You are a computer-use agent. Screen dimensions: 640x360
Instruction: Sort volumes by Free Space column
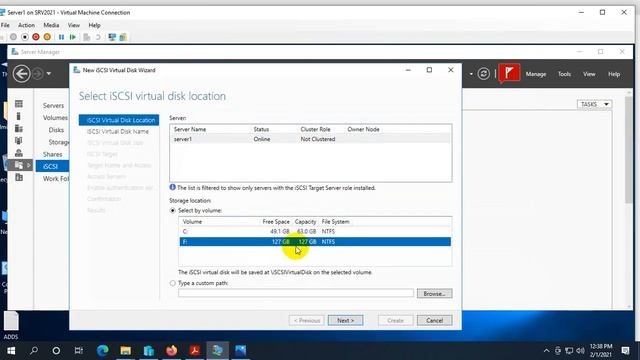tap(276, 222)
